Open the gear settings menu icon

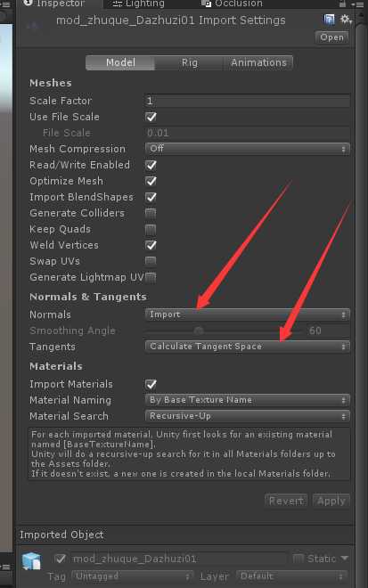(x=345, y=20)
